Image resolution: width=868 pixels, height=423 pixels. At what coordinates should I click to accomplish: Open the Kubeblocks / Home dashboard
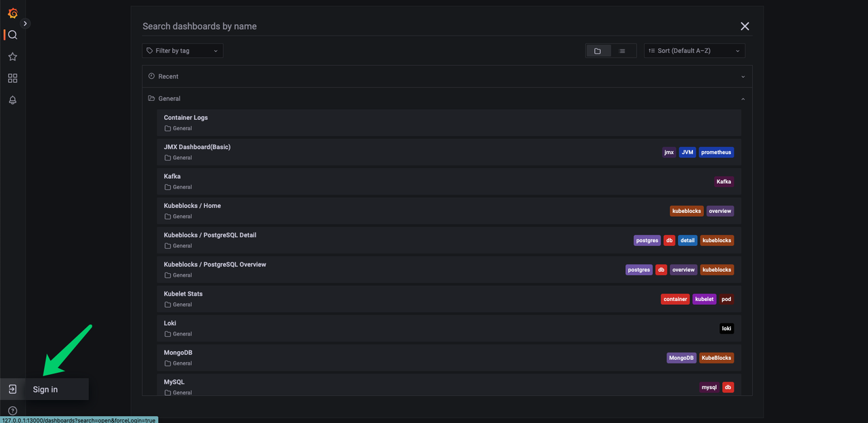tap(449, 211)
